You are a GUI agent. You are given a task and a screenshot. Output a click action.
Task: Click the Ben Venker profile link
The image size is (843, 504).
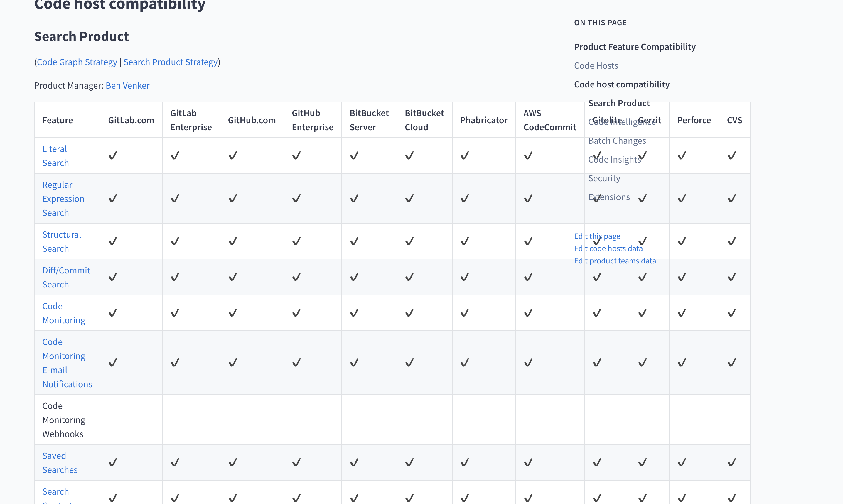[x=127, y=85]
